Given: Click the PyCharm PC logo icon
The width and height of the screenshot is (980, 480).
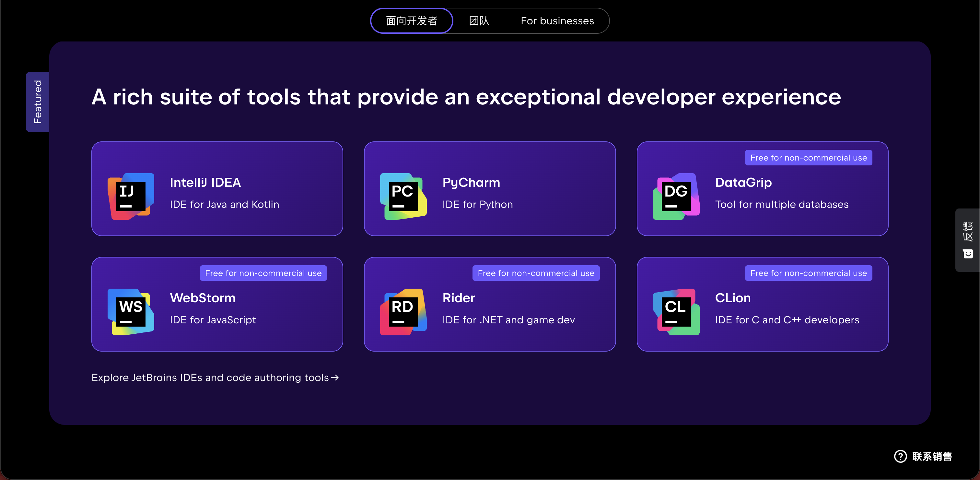Looking at the screenshot, I should point(403,196).
